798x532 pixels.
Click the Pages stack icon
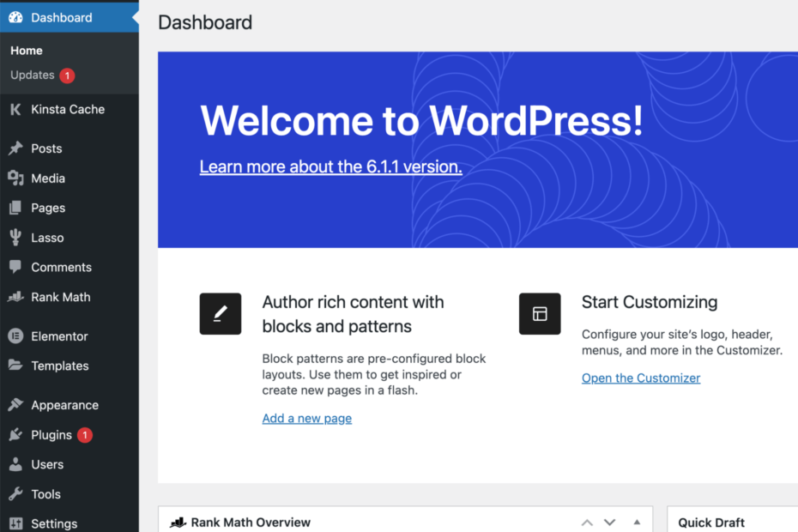pos(15,208)
